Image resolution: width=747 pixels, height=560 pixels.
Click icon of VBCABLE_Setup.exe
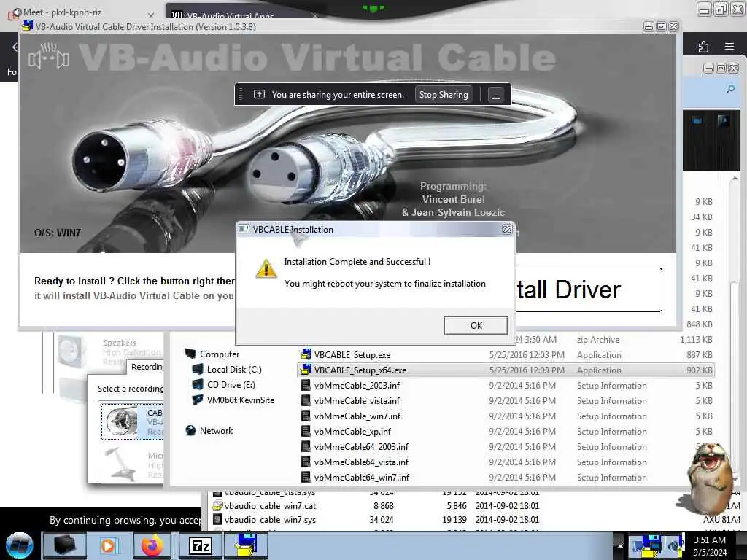point(306,354)
